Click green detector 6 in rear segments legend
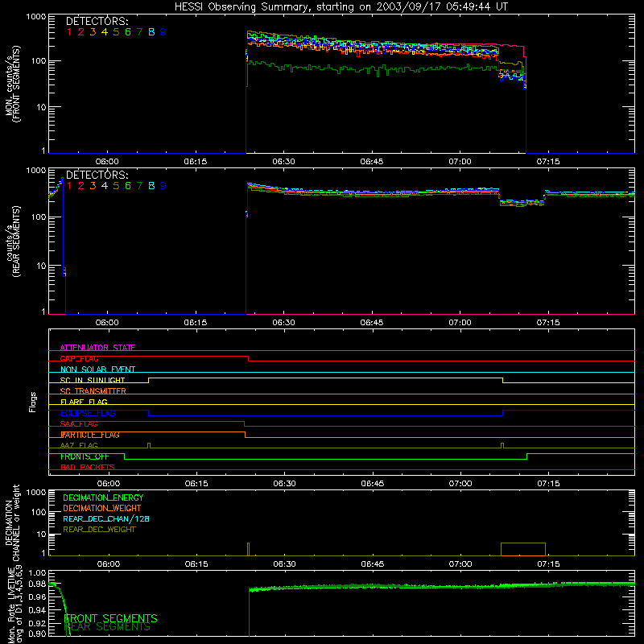 pos(128,186)
